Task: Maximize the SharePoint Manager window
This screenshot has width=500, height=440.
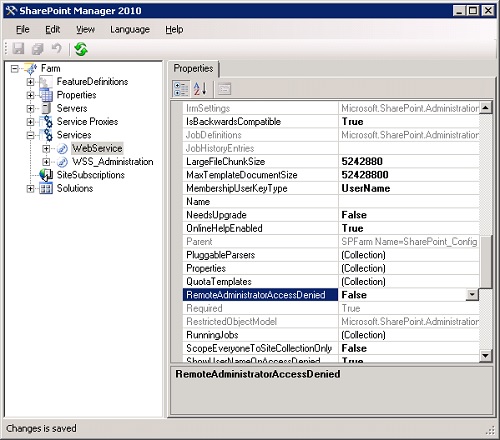Action: (473, 11)
